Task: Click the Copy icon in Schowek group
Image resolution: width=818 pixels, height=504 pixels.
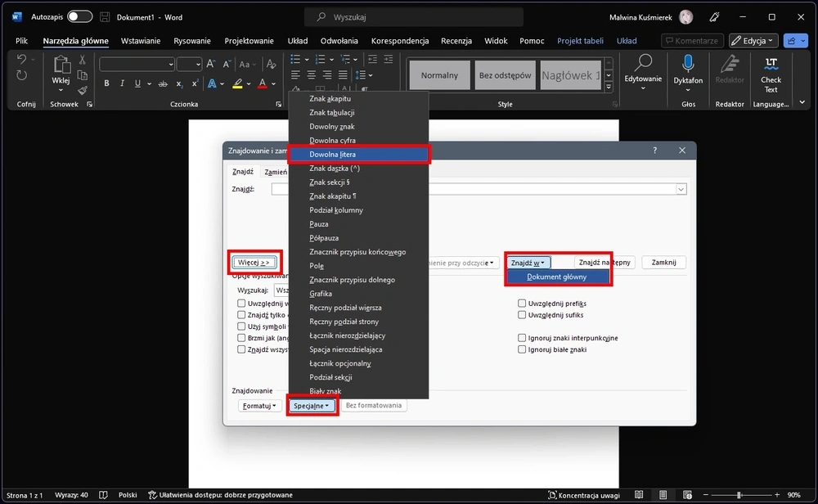Action: point(83,75)
